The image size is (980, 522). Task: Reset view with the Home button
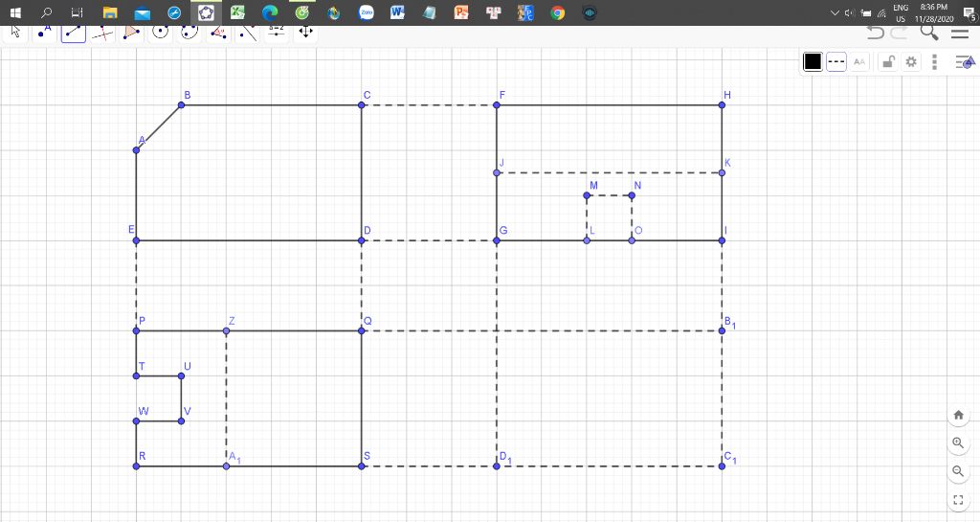958,415
